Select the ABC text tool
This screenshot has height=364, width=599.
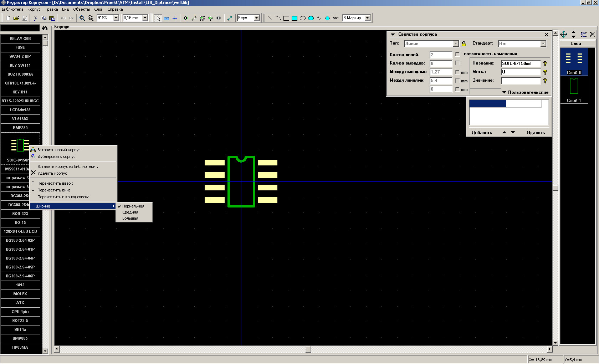tap(336, 18)
